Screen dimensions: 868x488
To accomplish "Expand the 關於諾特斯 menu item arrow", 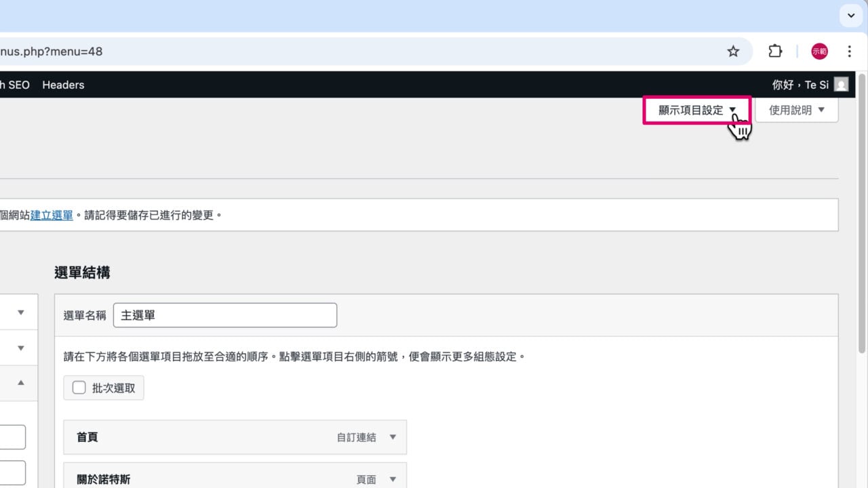I will (x=393, y=479).
